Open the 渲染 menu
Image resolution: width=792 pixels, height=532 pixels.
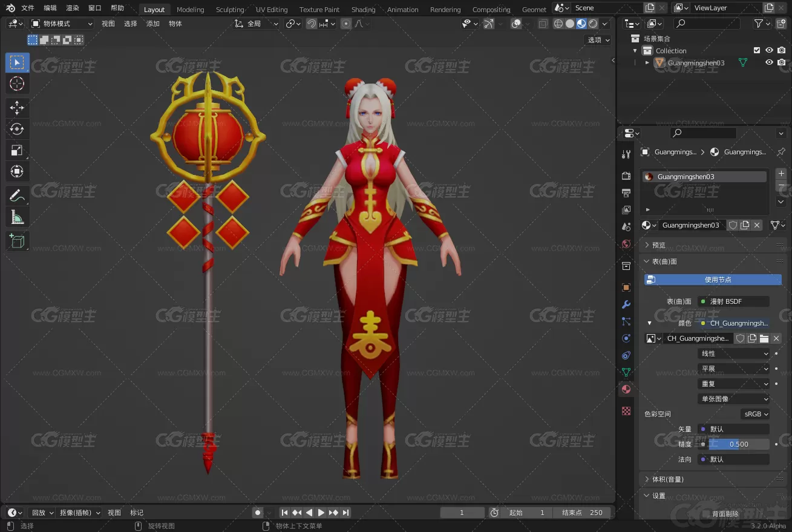73,8
